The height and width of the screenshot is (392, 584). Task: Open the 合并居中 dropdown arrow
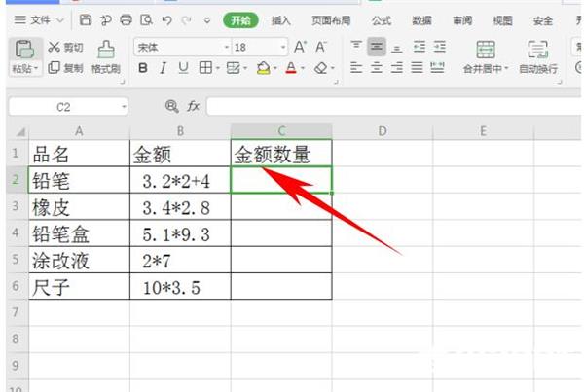tap(506, 69)
